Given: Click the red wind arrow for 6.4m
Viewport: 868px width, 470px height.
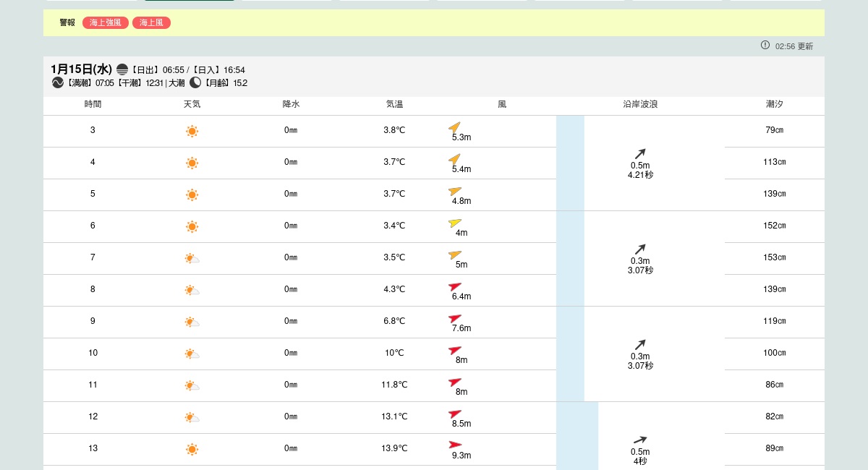Looking at the screenshot, I should (x=454, y=286).
